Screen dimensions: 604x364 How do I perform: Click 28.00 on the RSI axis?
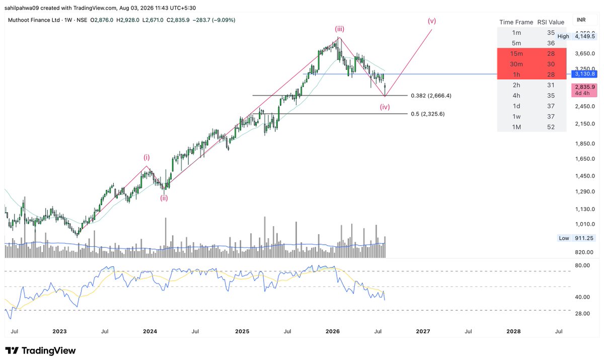(x=582, y=314)
